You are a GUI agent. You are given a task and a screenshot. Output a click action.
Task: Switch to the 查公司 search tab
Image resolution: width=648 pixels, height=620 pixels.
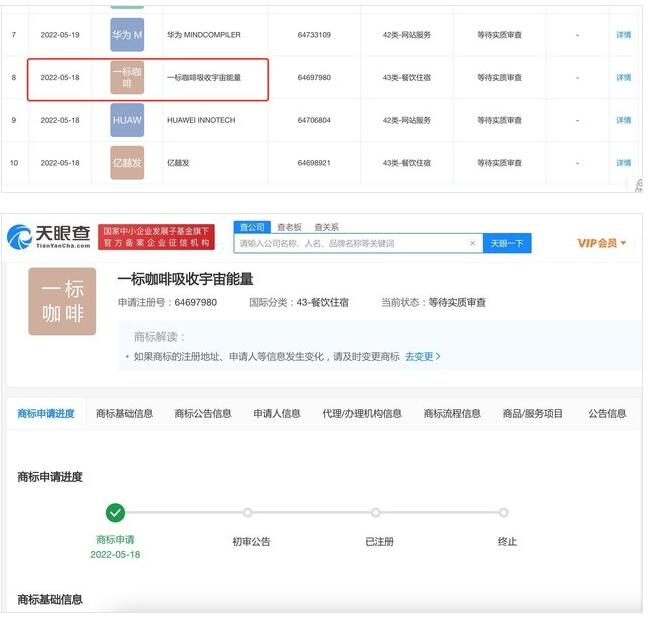click(252, 227)
